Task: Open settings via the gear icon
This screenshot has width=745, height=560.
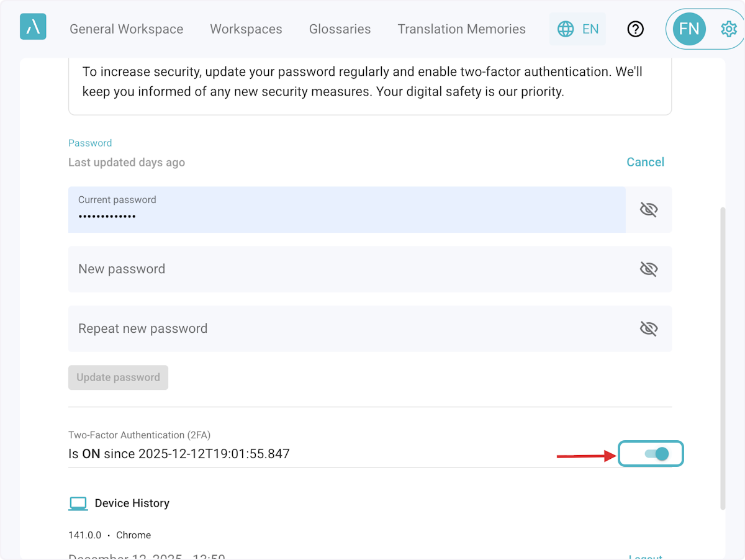Action: [x=728, y=29]
